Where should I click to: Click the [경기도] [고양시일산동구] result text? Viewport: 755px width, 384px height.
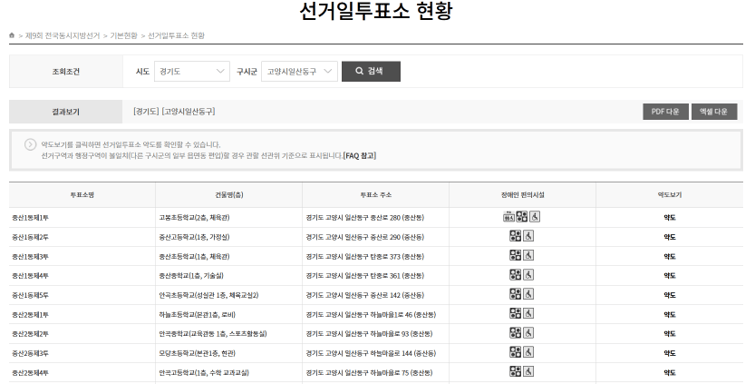point(174,111)
